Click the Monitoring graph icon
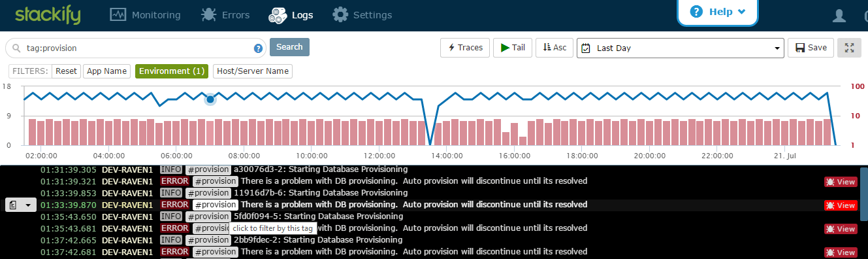This screenshot has height=259, width=868. tap(118, 14)
